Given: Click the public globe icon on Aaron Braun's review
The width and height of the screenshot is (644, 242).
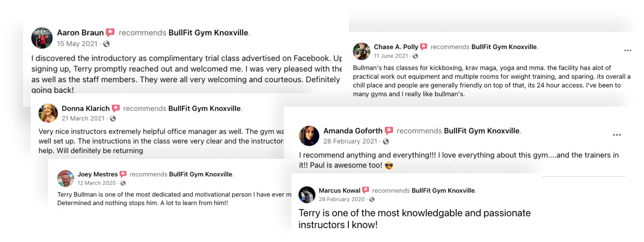Looking at the screenshot, I should coord(106,44).
